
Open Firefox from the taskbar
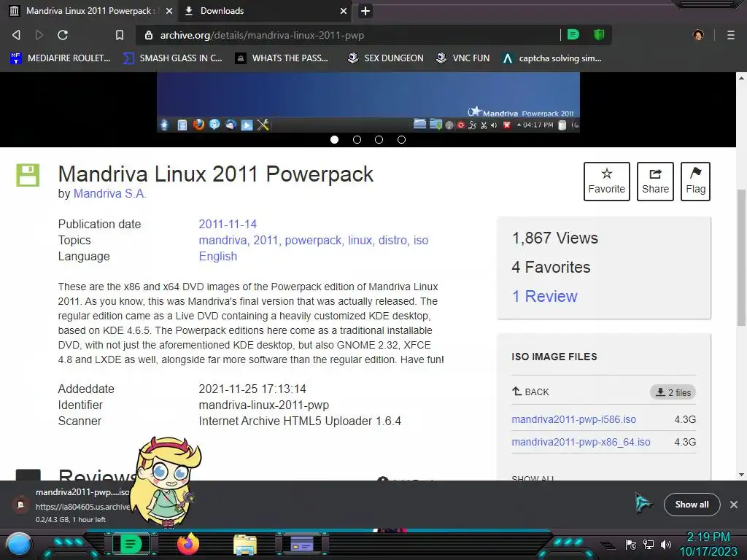(188, 544)
